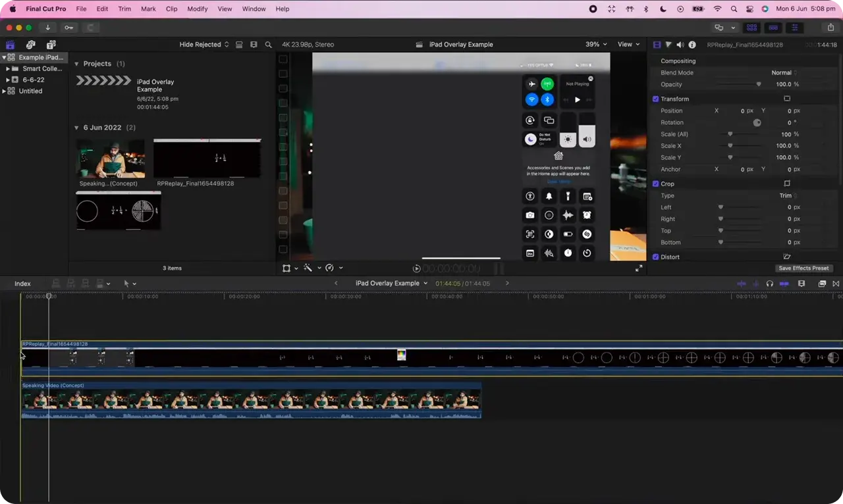The width and height of the screenshot is (843, 504).
Task: Click the Distort onscreen control icon
Action: 786,257
